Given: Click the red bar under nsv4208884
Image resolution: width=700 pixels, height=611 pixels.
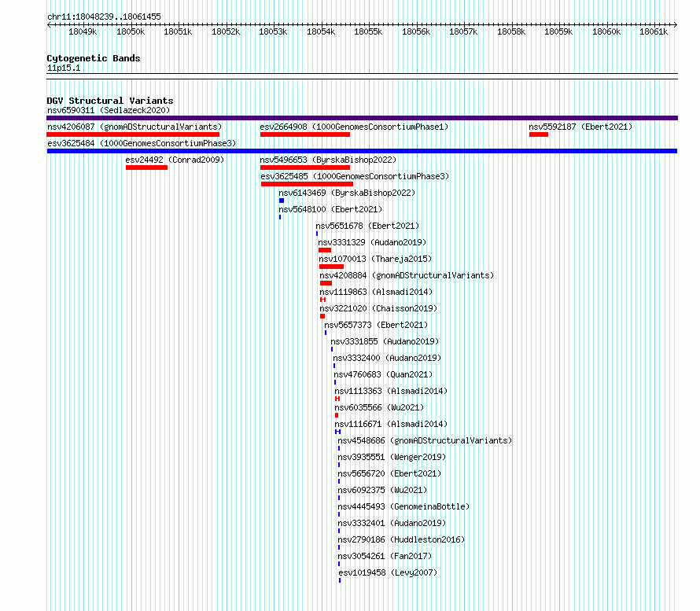Looking at the screenshot, I should coord(326,283).
